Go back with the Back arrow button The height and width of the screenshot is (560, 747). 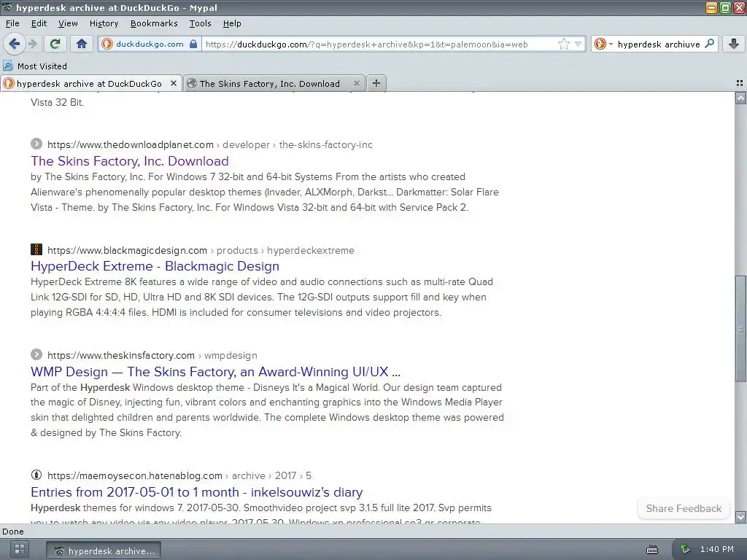point(15,44)
